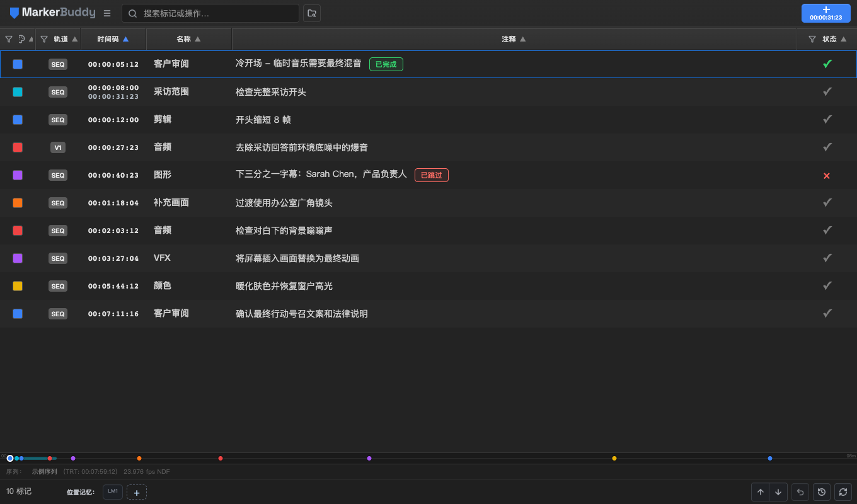Go to previous marker with up arrow
Image resolution: width=857 pixels, height=504 pixels.
coord(761,492)
